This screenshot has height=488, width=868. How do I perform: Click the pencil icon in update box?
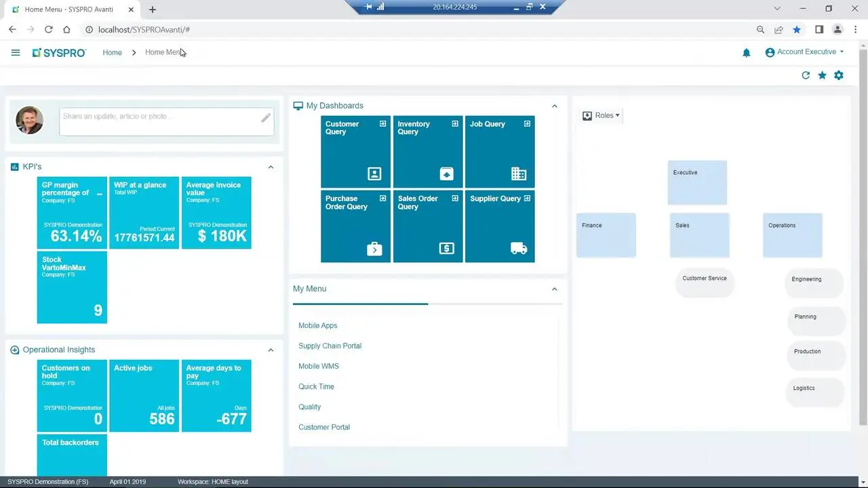(266, 118)
